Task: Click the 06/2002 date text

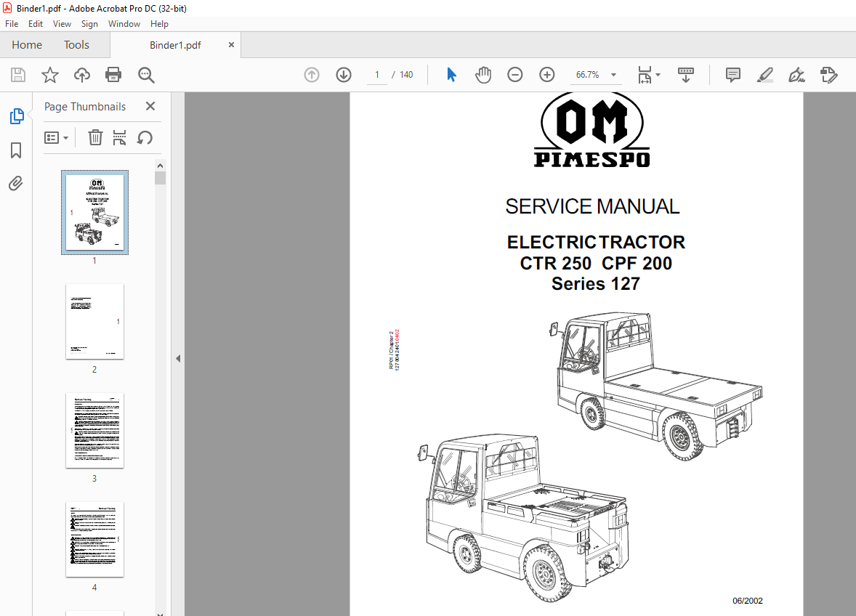Action: [747, 601]
